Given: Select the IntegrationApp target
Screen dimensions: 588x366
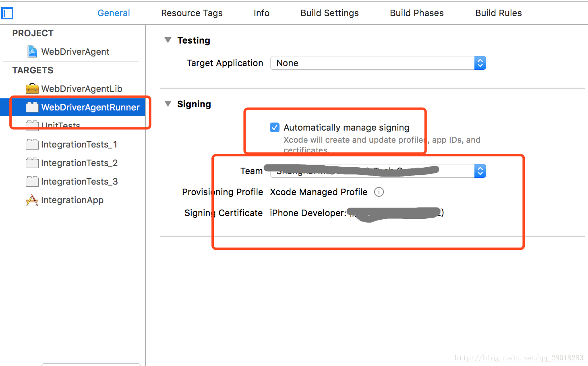Looking at the screenshot, I should click(72, 200).
